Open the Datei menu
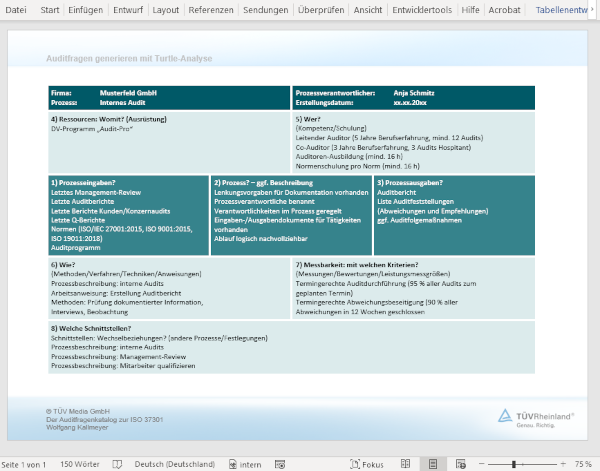600x471 pixels. tap(17, 10)
